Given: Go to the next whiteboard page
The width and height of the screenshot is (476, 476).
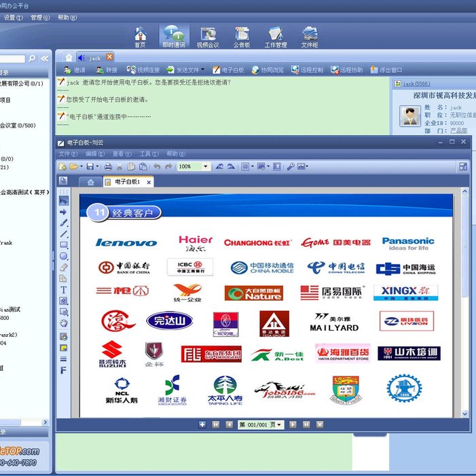Looking at the screenshot, I should [x=293, y=424].
